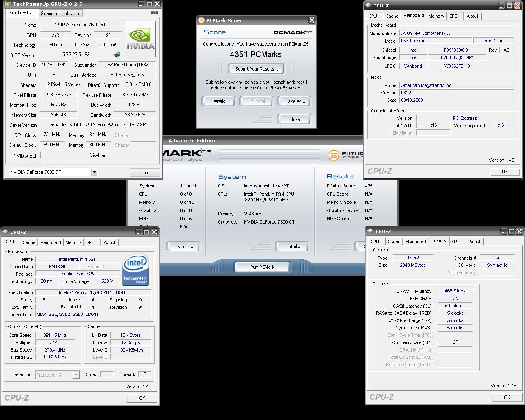Viewport: 525px width, 420px height.
Task: Open the CPU tab in CPU-Z Mainboard window
Action: (372, 16)
